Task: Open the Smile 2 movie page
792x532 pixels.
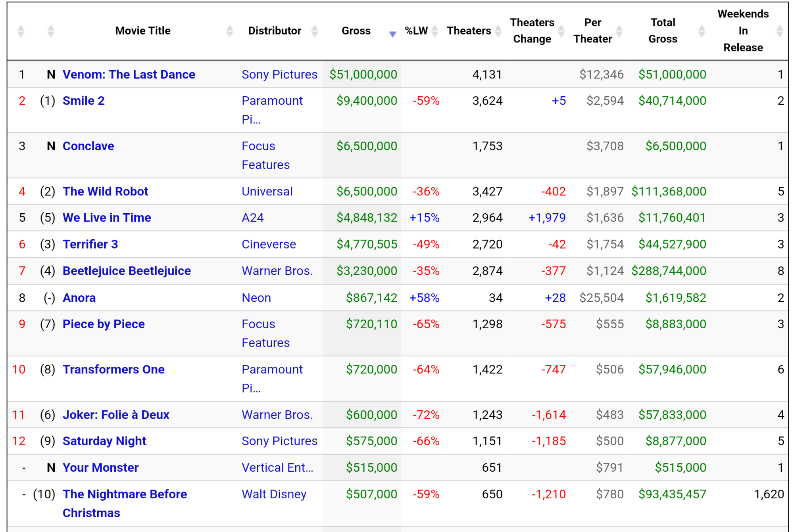Action: click(83, 101)
